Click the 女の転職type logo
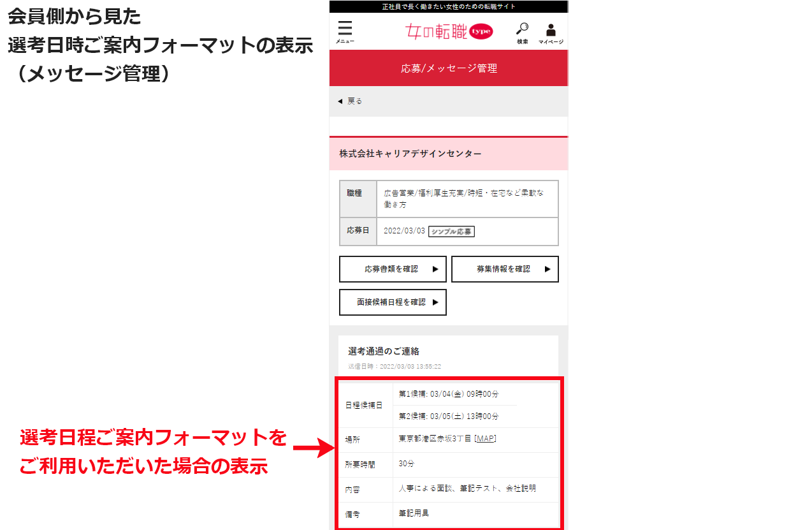812x530 pixels. click(448, 31)
